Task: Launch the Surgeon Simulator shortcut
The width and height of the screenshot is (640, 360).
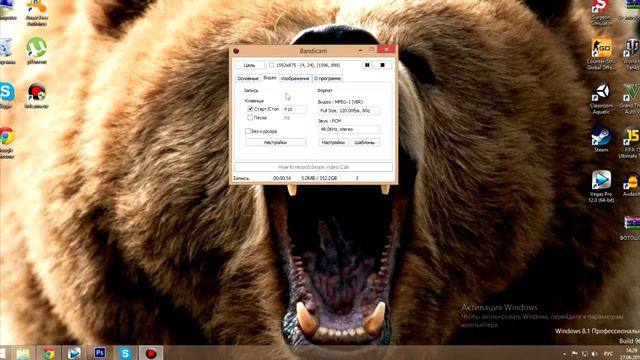Action: (x=601, y=12)
